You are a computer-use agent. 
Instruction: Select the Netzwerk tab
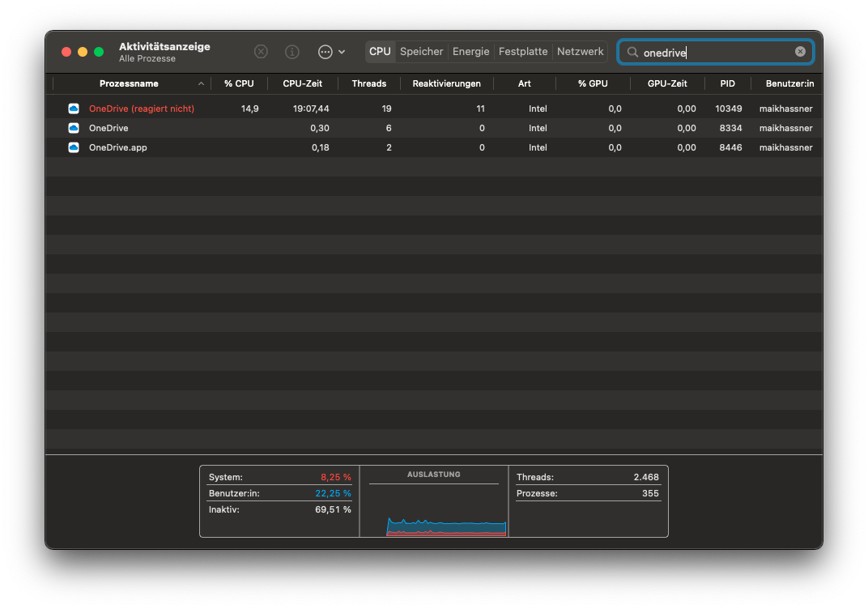point(580,52)
